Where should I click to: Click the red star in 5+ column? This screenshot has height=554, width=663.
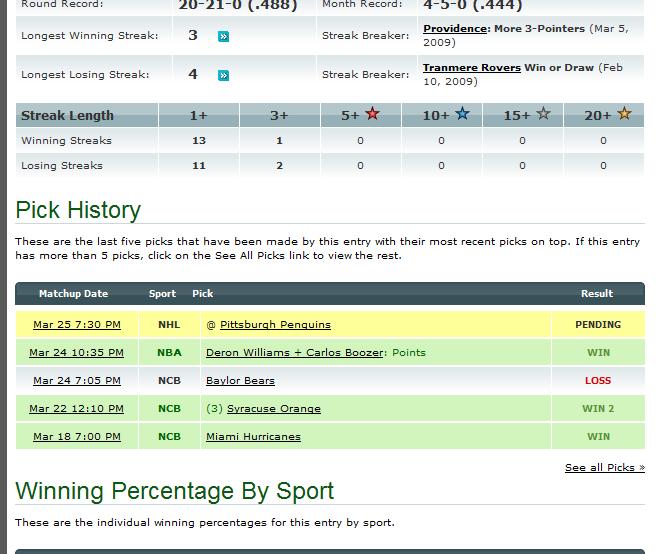click(x=373, y=115)
